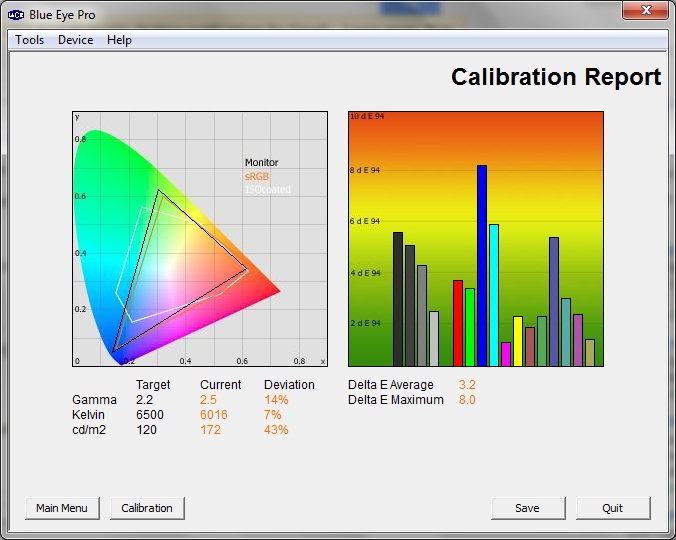Click the Kelvin current value 6016
Screen dimensions: 676x540
213,415
